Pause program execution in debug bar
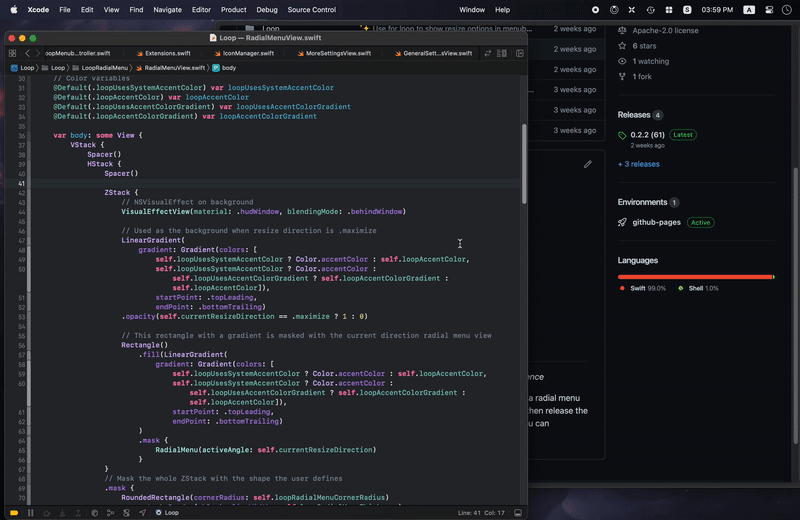 31,512
